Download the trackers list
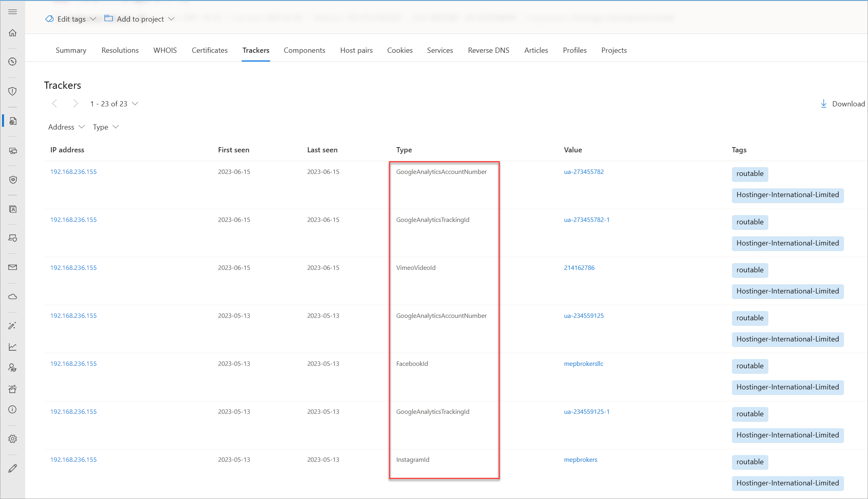This screenshot has width=868, height=499. pos(842,104)
